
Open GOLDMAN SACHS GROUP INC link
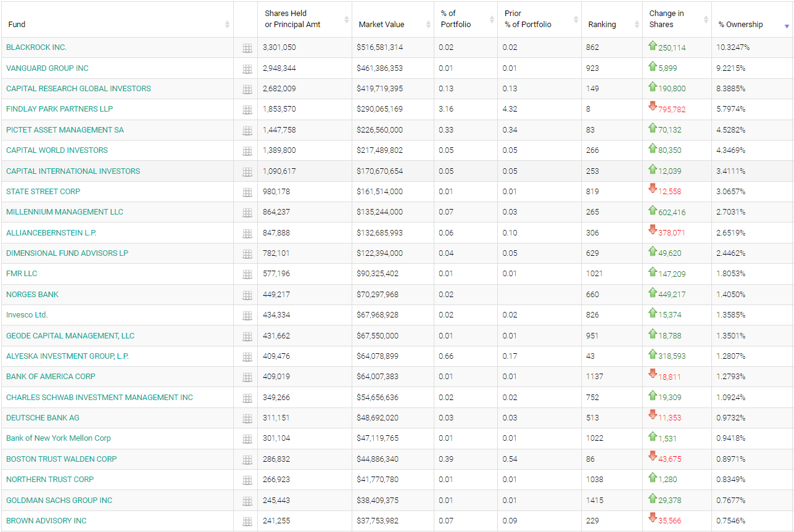point(59,500)
